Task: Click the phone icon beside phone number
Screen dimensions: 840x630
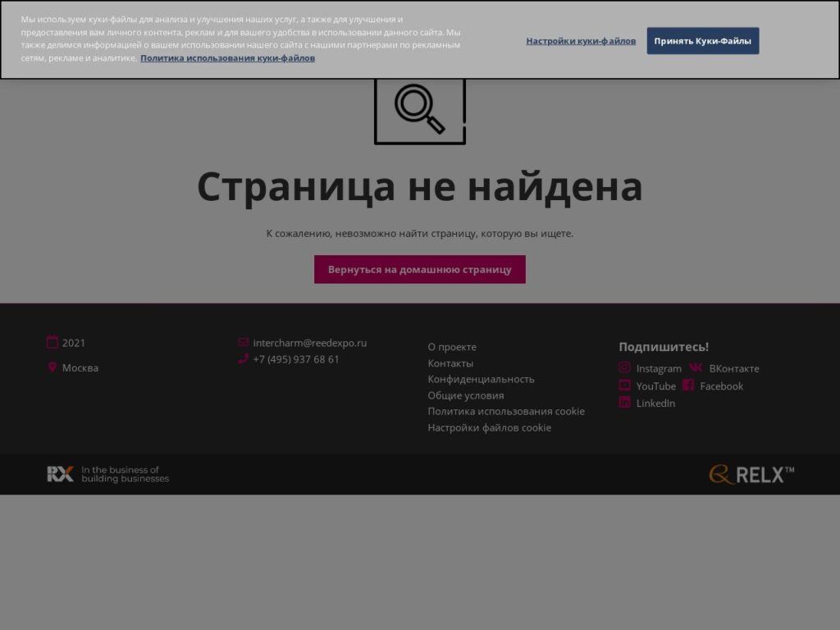Action: click(x=243, y=358)
